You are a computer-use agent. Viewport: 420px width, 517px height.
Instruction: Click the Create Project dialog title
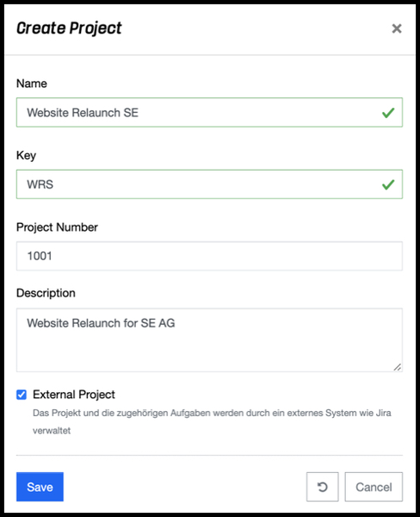69,28
